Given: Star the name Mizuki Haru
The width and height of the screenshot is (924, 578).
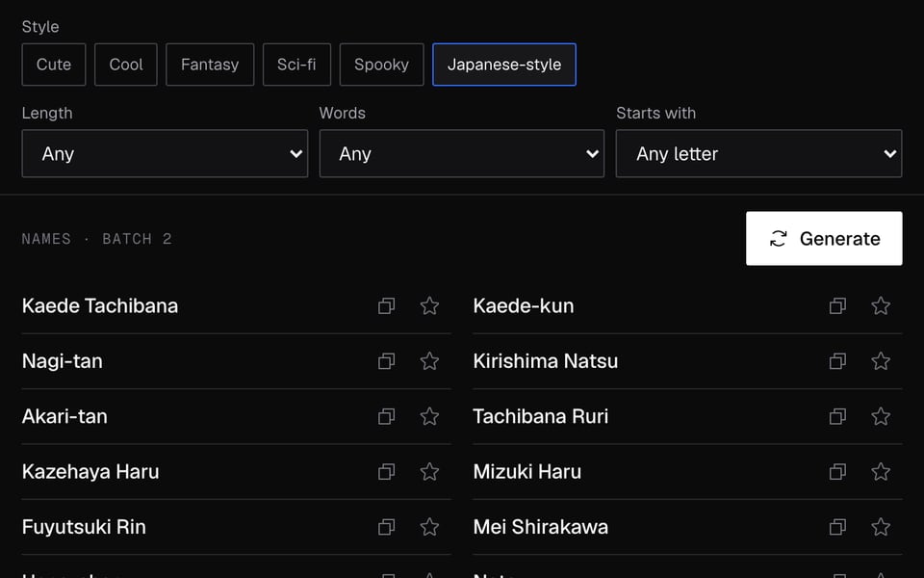Looking at the screenshot, I should [x=881, y=471].
